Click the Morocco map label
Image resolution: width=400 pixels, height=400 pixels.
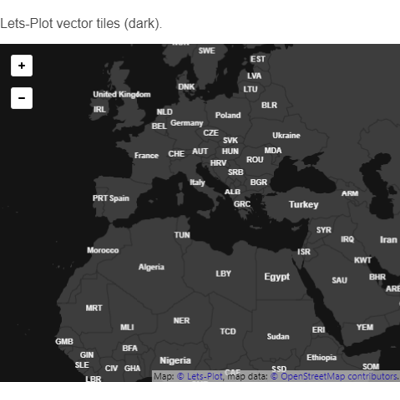[103, 250]
